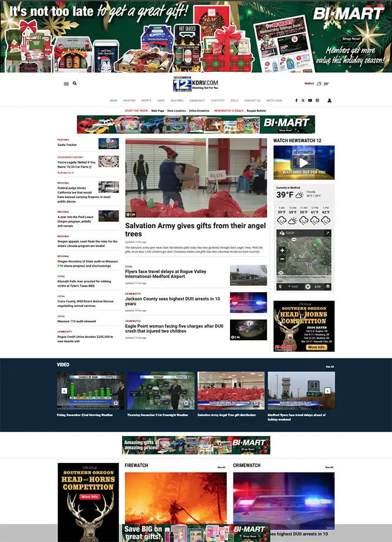
Task: Open Paid Leave Oregon program article
Action: [76, 221]
